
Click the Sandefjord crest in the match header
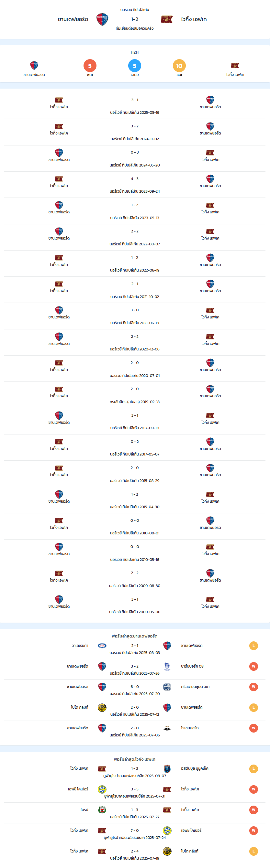tap(102, 19)
